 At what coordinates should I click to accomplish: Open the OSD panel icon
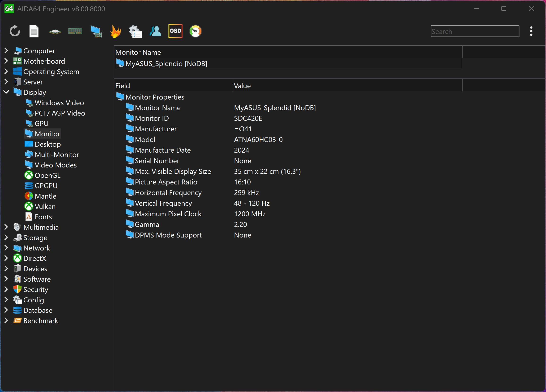click(175, 31)
